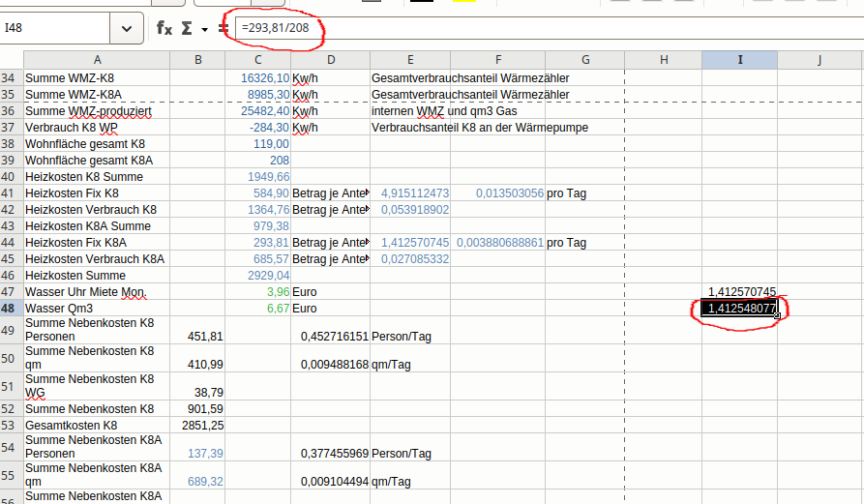
Task: Select column F header
Action: click(x=497, y=59)
